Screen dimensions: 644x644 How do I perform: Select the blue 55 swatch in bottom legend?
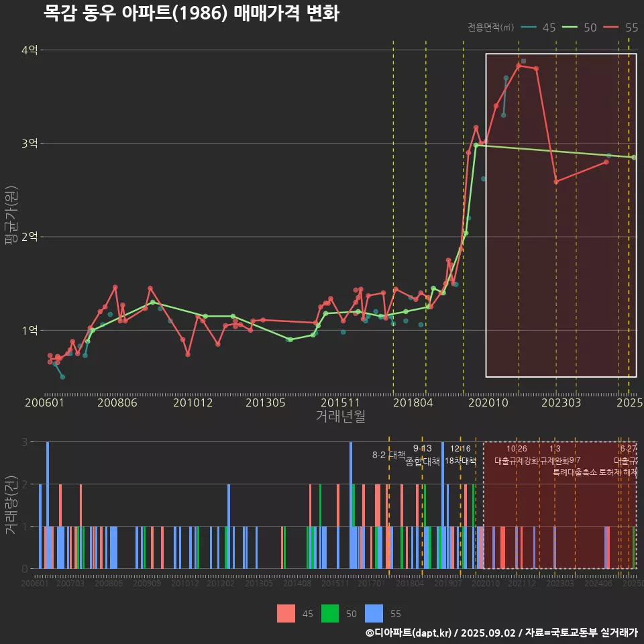pos(374,613)
